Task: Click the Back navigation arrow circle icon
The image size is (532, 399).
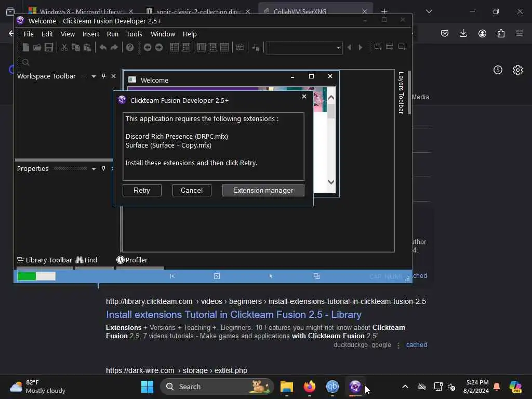Action: point(147,47)
